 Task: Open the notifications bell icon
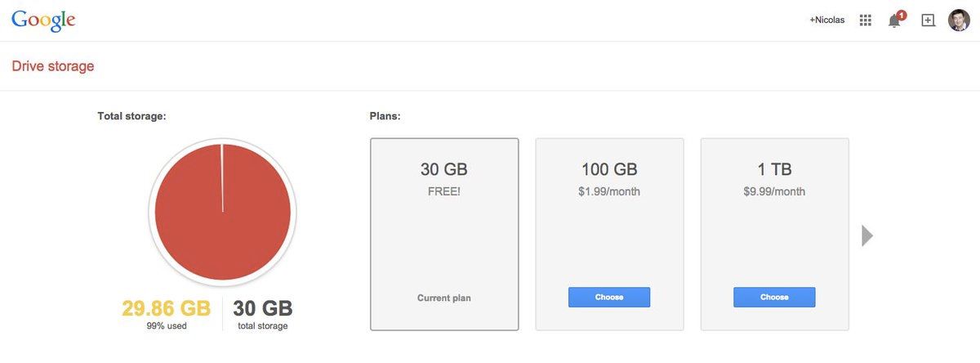click(895, 21)
